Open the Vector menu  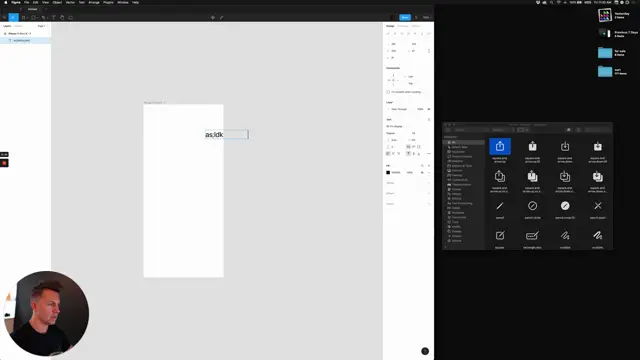pyautogui.click(x=70, y=2)
